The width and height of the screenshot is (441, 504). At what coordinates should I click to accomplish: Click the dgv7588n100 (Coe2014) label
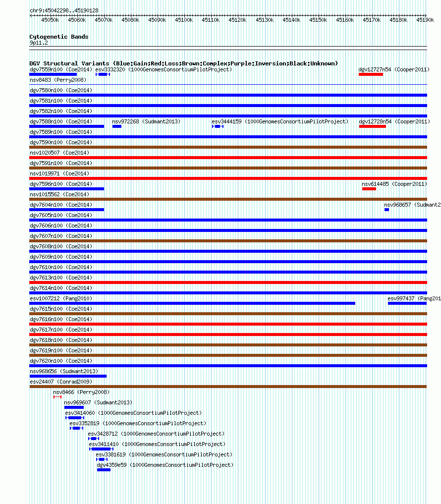pyautogui.click(x=61, y=121)
